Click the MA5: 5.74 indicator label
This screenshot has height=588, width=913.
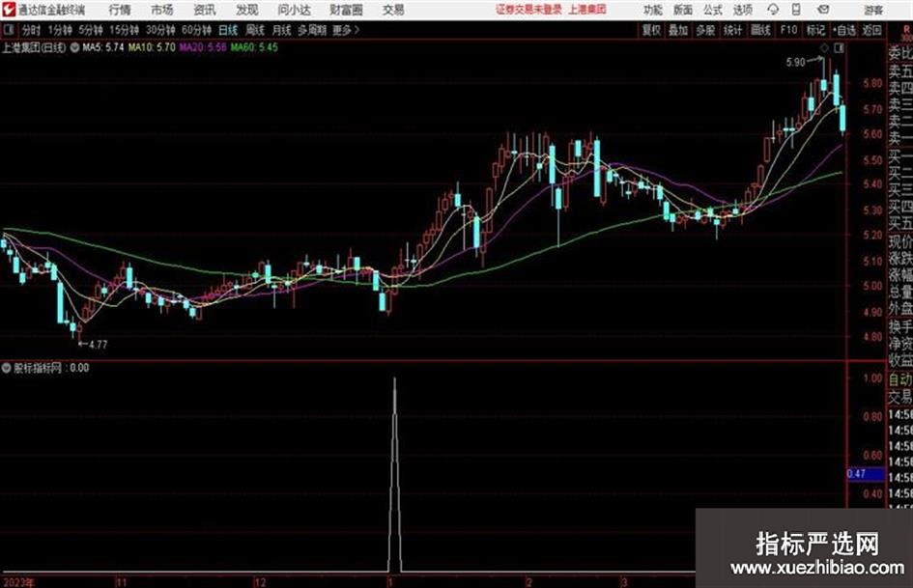tap(103, 47)
